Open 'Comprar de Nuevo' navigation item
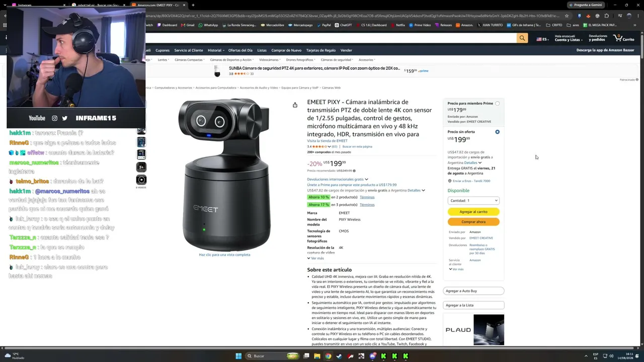Image resolution: width=644 pixels, height=362 pixels. [286, 50]
